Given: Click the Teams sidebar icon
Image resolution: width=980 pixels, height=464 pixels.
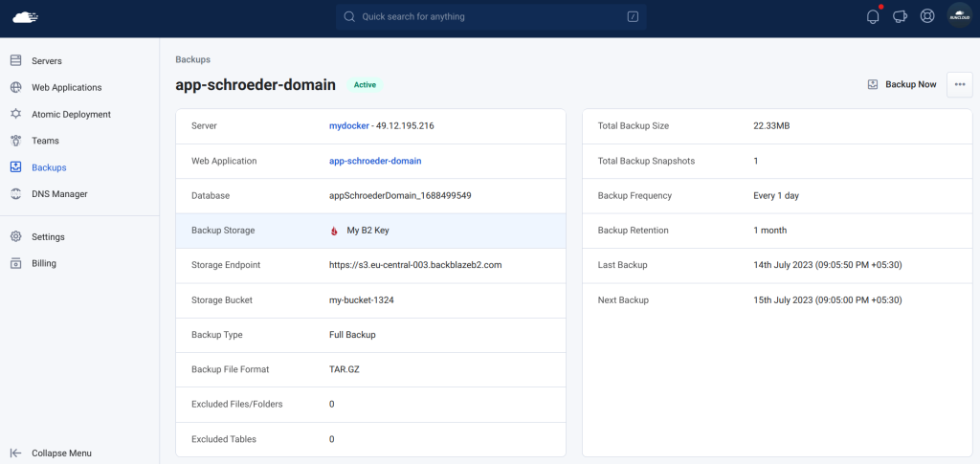Looking at the screenshot, I should click(16, 141).
